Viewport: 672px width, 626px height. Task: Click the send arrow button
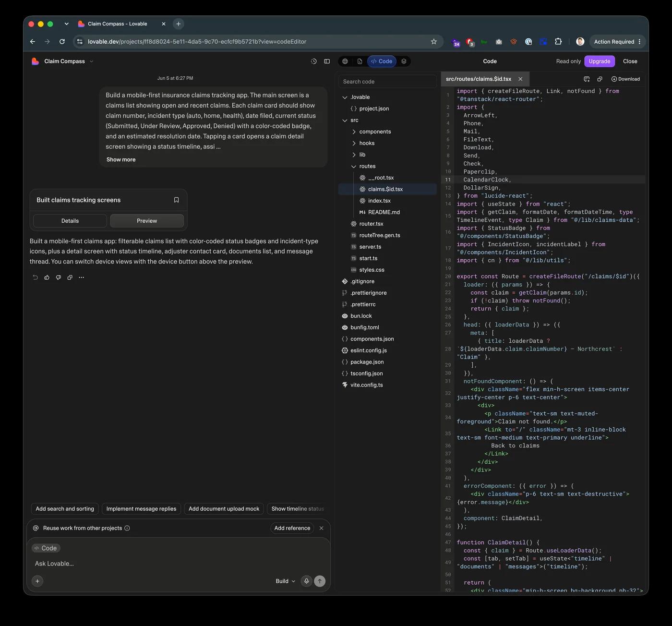pos(320,581)
